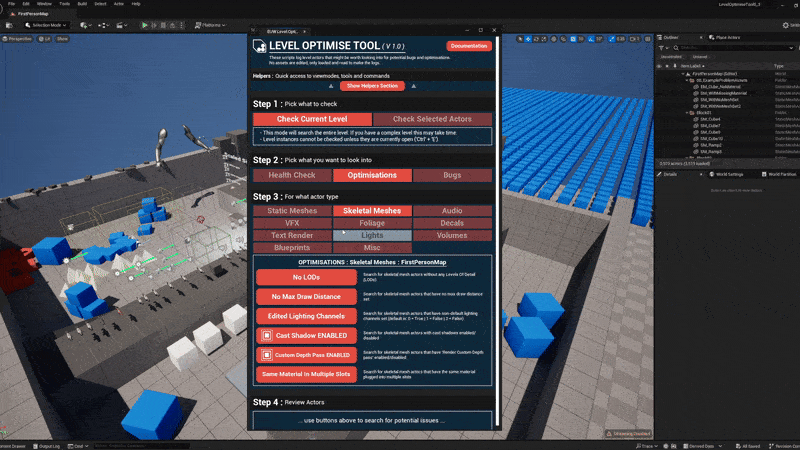Click the Skip frame button in toolbar
Image resolution: width=800 pixels, height=450 pixels.
pos(154,25)
